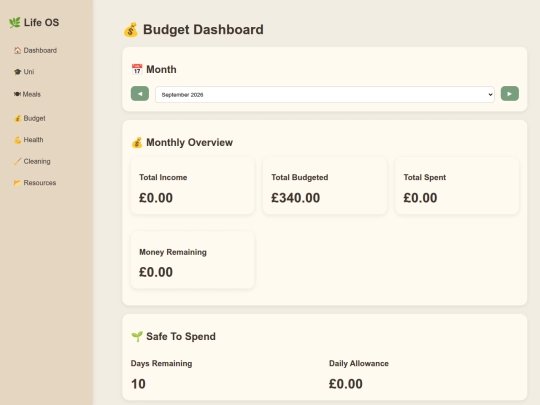Image resolution: width=540 pixels, height=405 pixels.
Task: Click the Budget Dashboard heading
Action: point(203,30)
